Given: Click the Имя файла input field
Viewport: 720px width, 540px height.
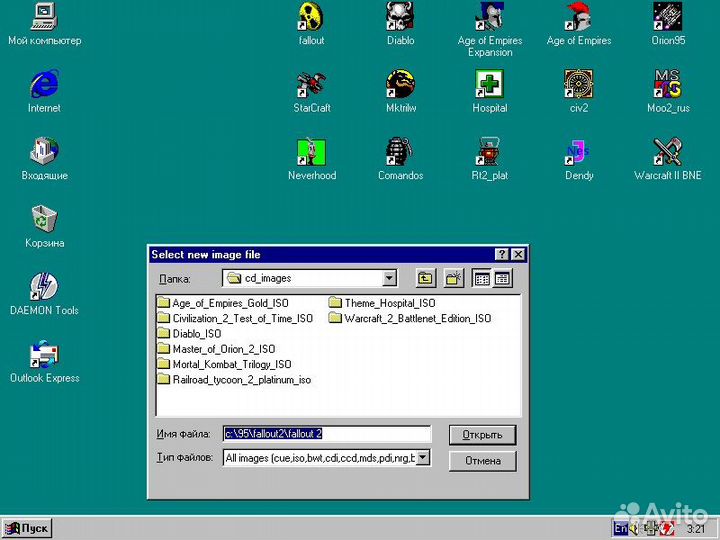Looking at the screenshot, I should point(327,433).
